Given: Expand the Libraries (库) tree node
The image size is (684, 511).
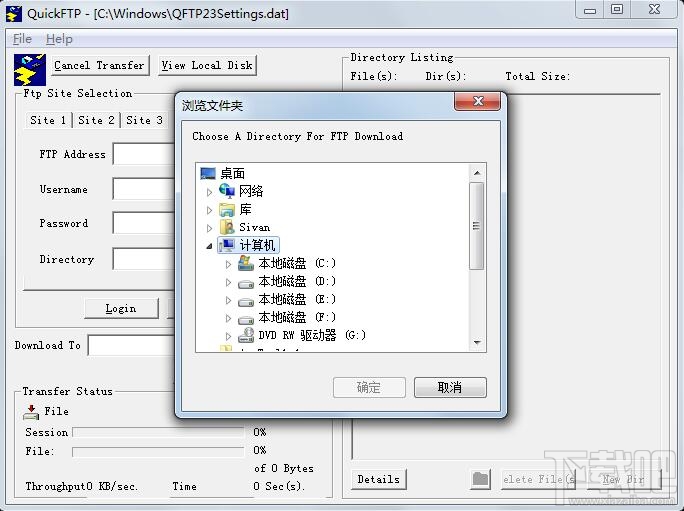Looking at the screenshot, I should (209, 210).
